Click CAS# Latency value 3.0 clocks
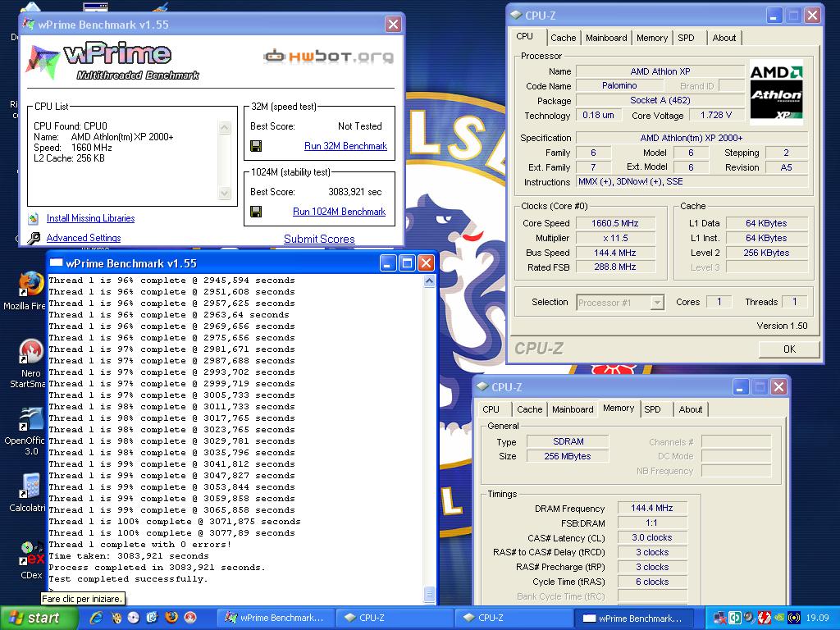This screenshot has height=630, width=840. (x=651, y=537)
